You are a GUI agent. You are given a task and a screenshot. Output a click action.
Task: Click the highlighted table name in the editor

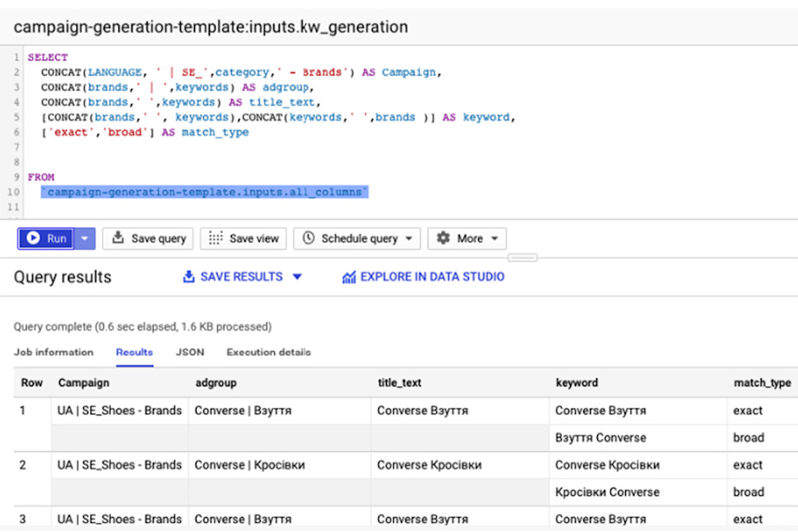coord(206,192)
